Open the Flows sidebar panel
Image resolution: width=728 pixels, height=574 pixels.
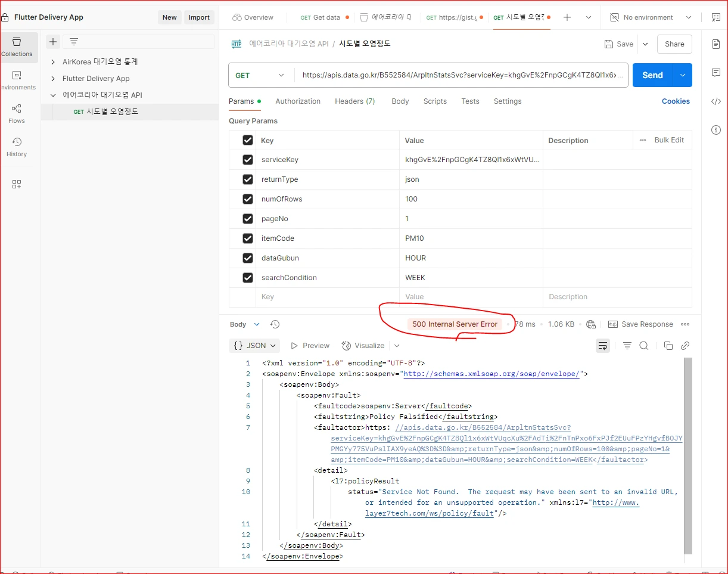17,113
